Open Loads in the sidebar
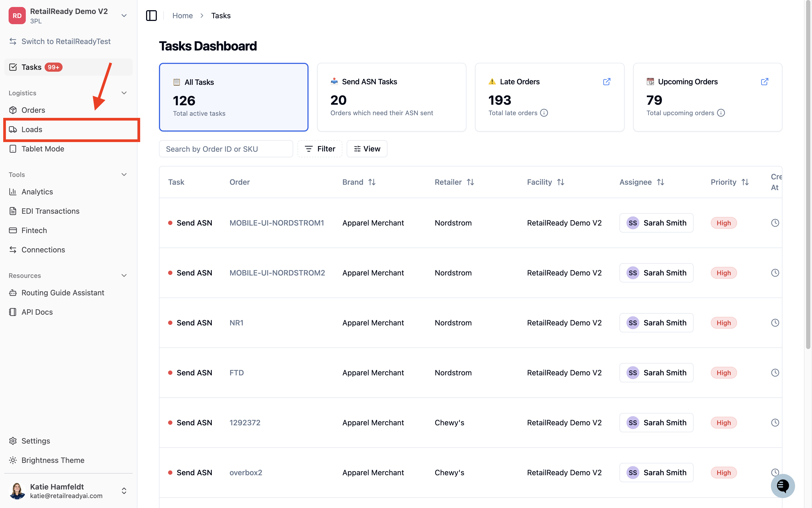 (x=68, y=129)
